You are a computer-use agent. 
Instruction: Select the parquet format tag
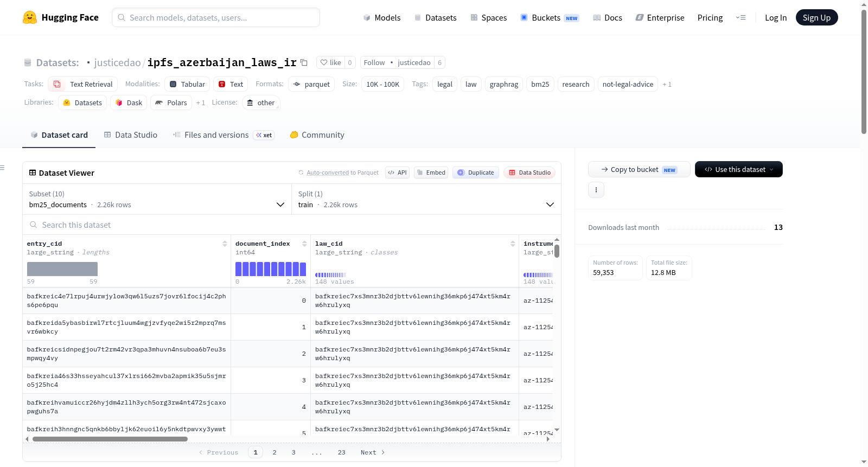click(x=311, y=84)
